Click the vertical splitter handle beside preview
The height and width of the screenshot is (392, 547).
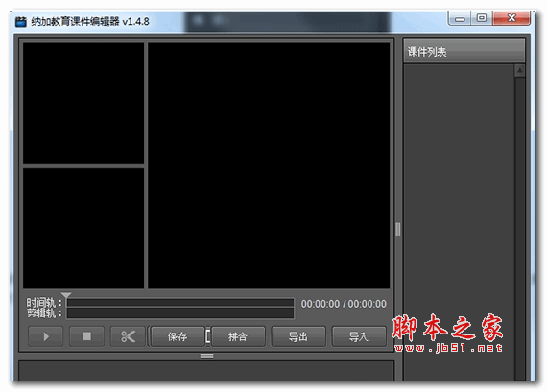point(398,229)
